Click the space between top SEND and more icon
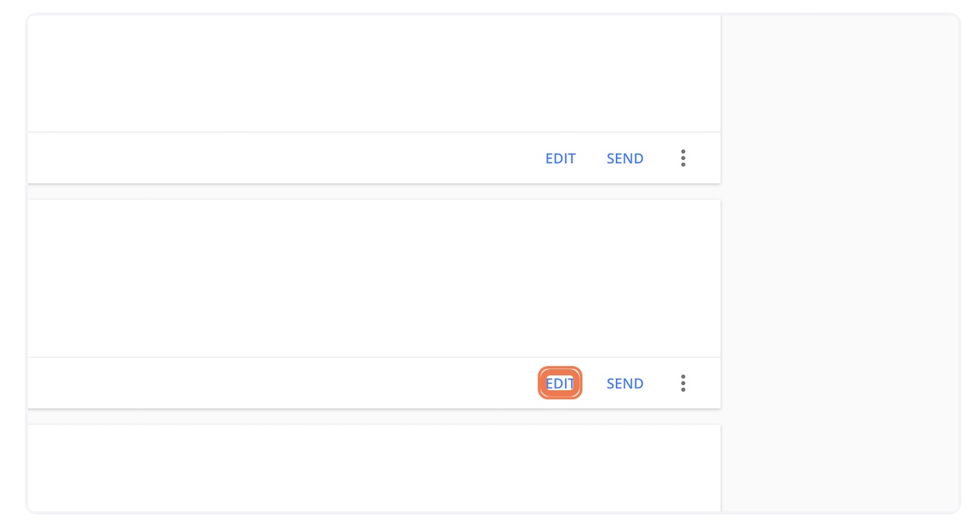The height and width of the screenshot is (527, 980). click(660, 159)
